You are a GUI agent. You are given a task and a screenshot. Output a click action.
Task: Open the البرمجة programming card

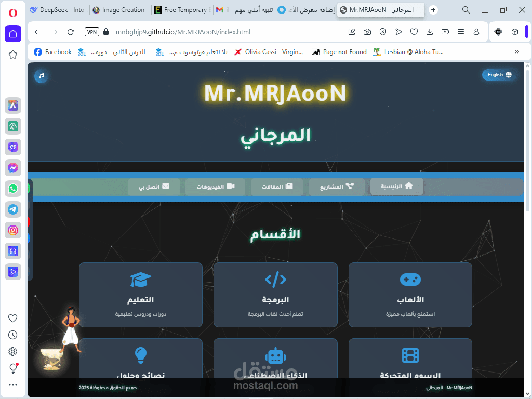coord(275,295)
